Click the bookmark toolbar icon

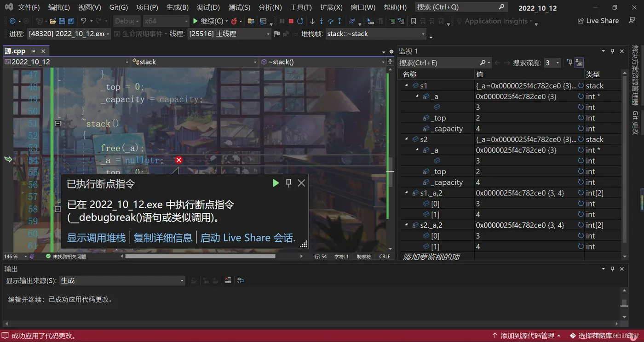click(414, 21)
